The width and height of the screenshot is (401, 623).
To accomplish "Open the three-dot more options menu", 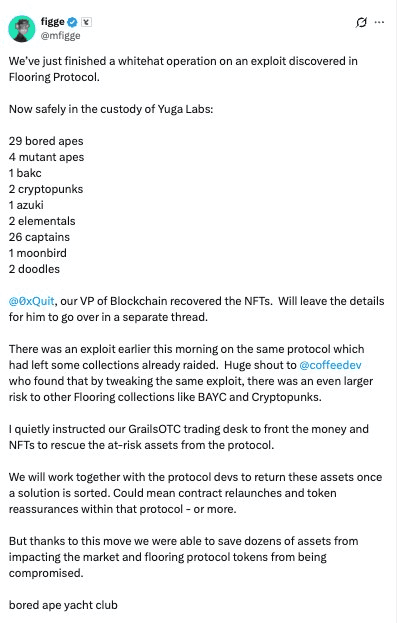I will (380, 22).
